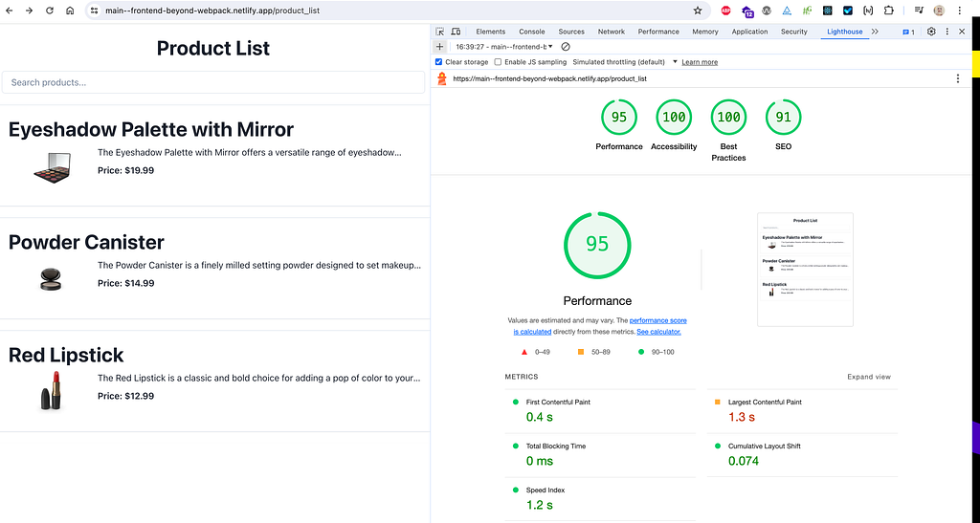Click Expand view in Metrics
The width and height of the screenshot is (980, 523).
click(869, 377)
